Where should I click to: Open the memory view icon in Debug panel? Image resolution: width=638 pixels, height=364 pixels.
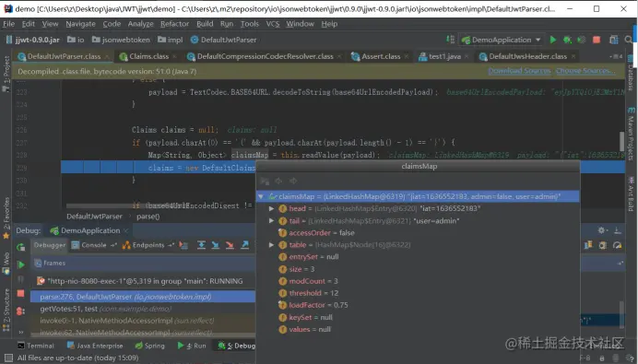coord(603,245)
